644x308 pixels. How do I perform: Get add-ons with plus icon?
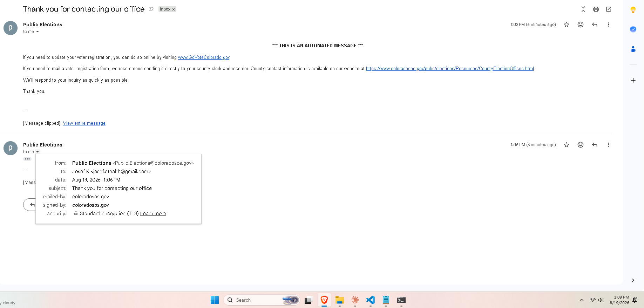[633, 80]
